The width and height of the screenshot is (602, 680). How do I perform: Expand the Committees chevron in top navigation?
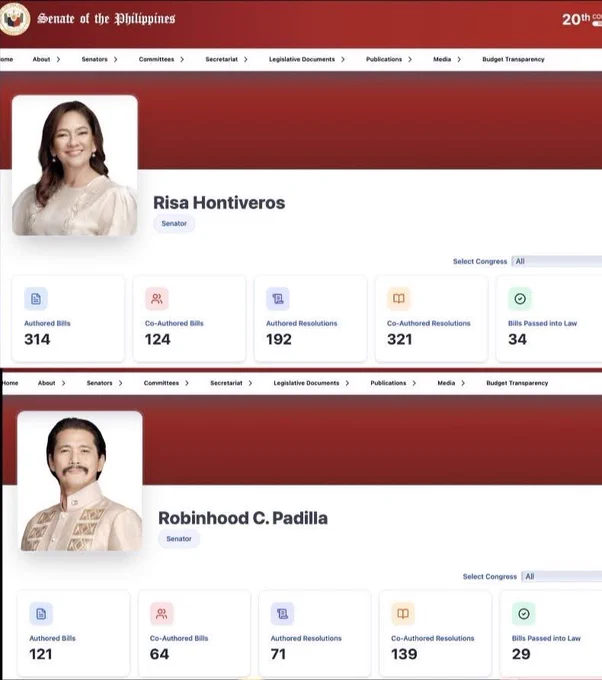(x=182, y=59)
